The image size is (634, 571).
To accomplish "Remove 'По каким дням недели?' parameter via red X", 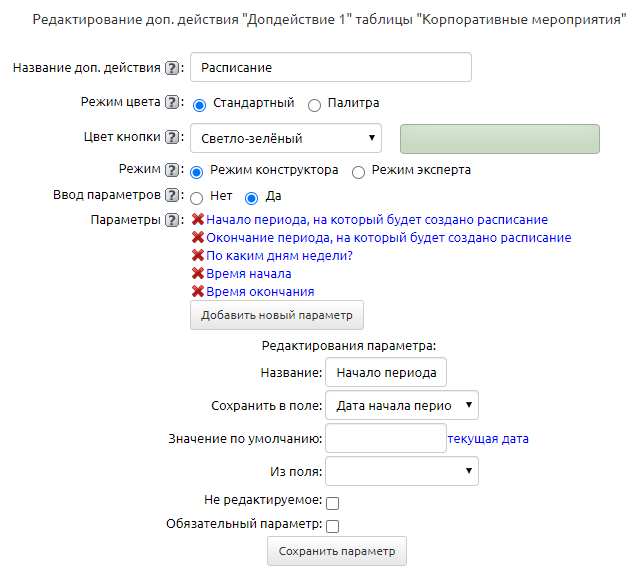I will pos(197,255).
